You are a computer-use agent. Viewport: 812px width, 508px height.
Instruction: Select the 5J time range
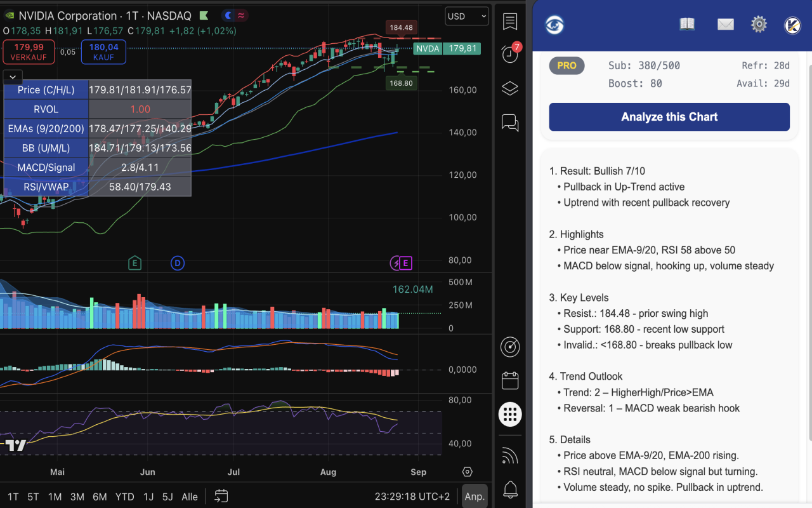pyautogui.click(x=167, y=497)
